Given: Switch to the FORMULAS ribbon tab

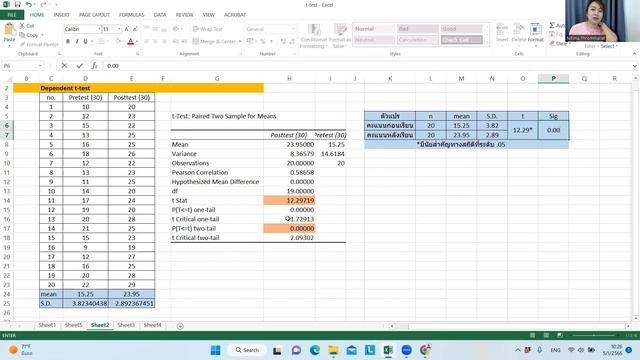Looking at the screenshot, I should (x=131, y=15).
